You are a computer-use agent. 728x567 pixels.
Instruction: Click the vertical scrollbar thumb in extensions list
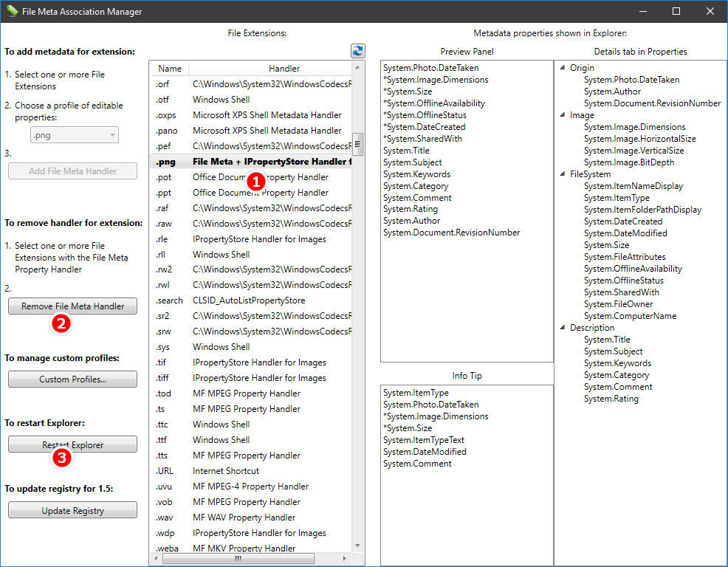coord(357,144)
